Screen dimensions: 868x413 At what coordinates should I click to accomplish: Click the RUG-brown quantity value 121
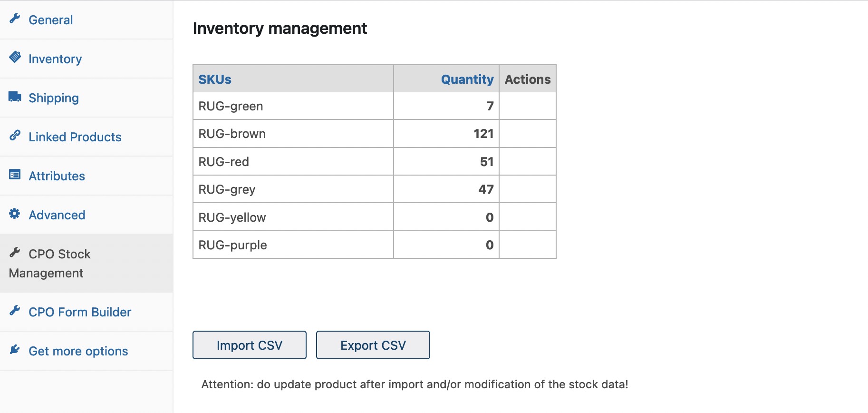pyautogui.click(x=483, y=134)
